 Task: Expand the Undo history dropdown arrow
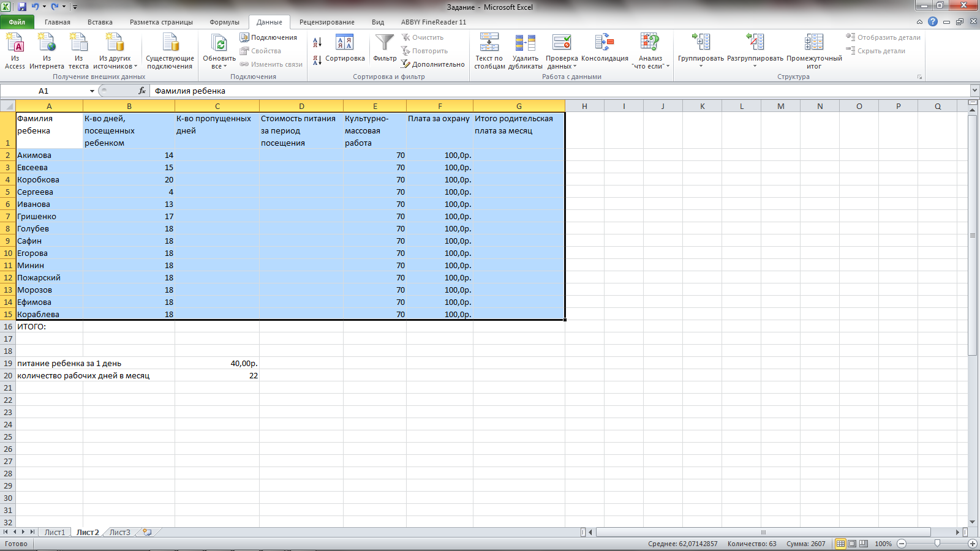(x=44, y=7)
